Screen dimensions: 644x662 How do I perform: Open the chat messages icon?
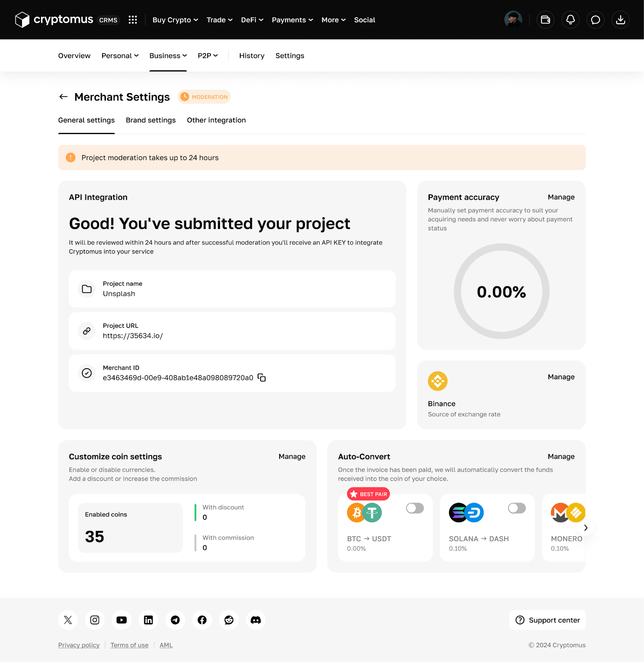[x=595, y=20]
